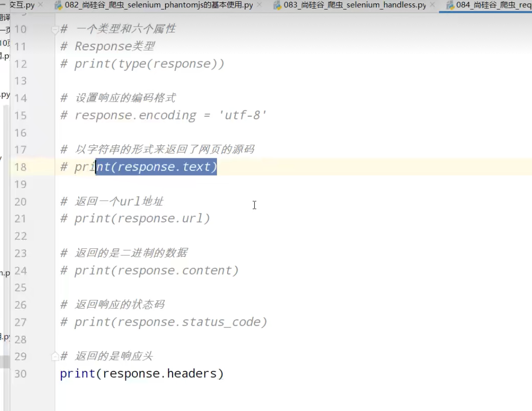
Task: Close the 交互.py tab
Action: pyautogui.click(x=41, y=5)
